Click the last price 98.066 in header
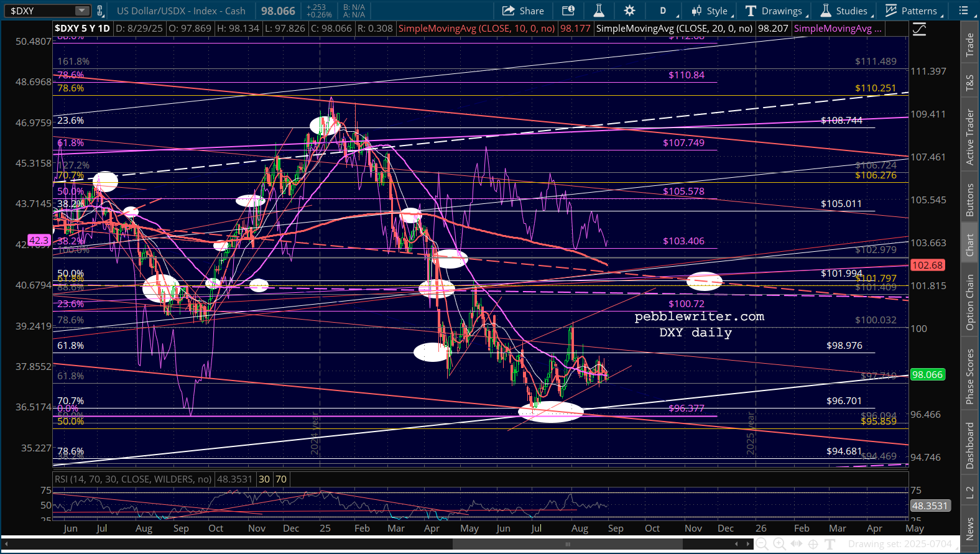Screen dimensions: 980x554 278,11
